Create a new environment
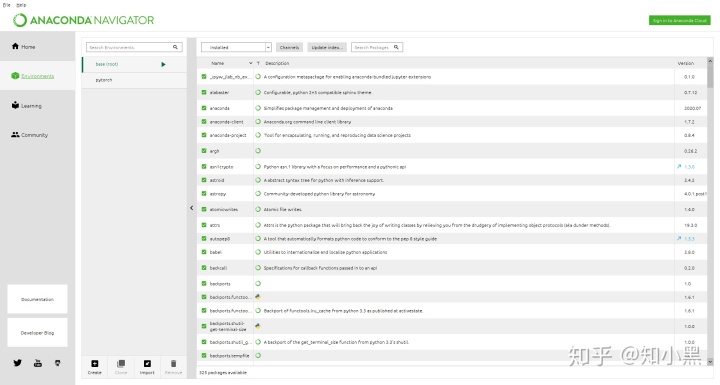 (x=95, y=367)
